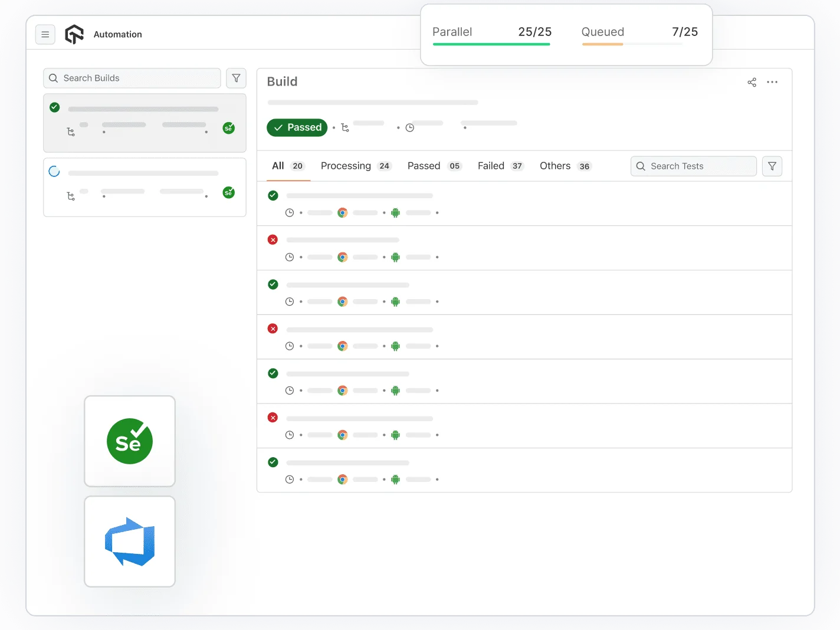Select the Passed tab showing 05 tests
Image resolution: width=840 pixels, height=630 pixels.
[x=424, y=166]
